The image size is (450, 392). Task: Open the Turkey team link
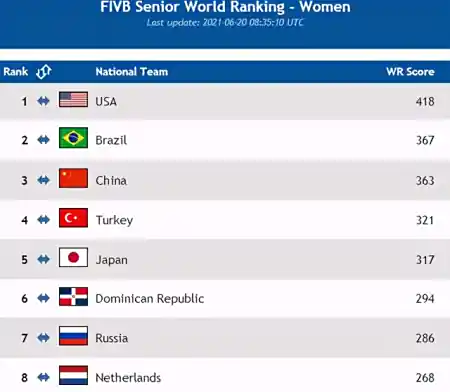(x=114, y=220)
